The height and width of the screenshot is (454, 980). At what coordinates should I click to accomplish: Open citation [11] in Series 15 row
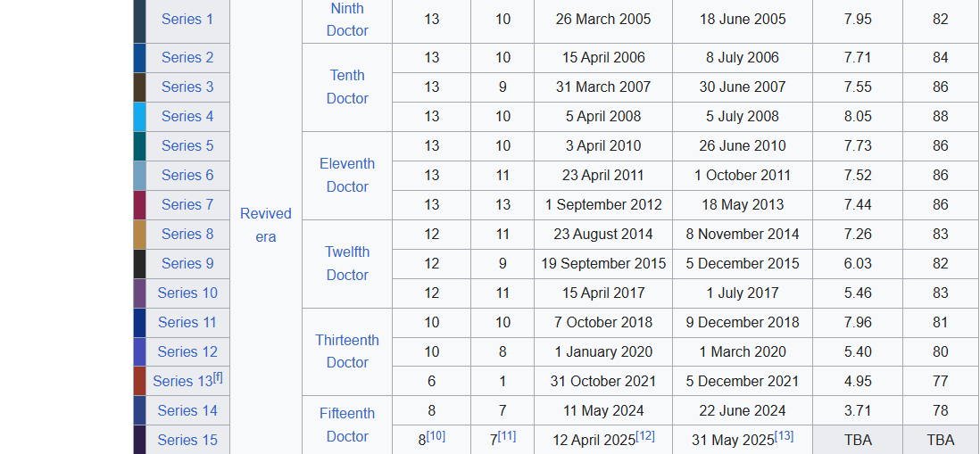[x=507, y=436]
